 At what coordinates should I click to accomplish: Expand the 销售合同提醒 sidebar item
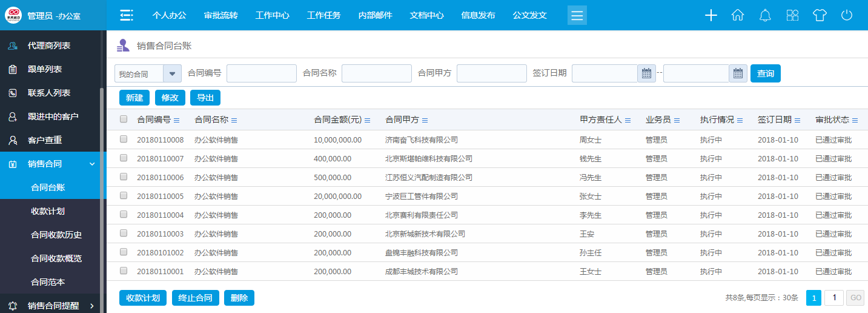pos(92,306)
